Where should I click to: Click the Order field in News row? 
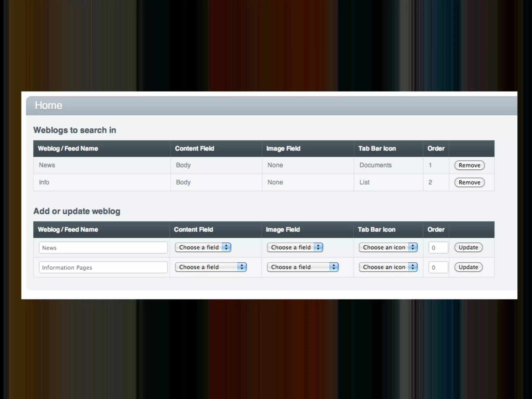pyautogui.click(x=438, y=248)
